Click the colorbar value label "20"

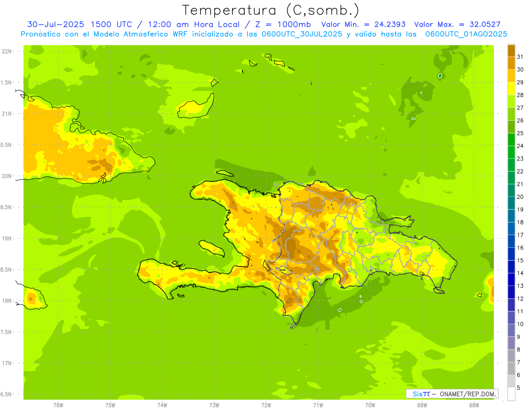520,197
